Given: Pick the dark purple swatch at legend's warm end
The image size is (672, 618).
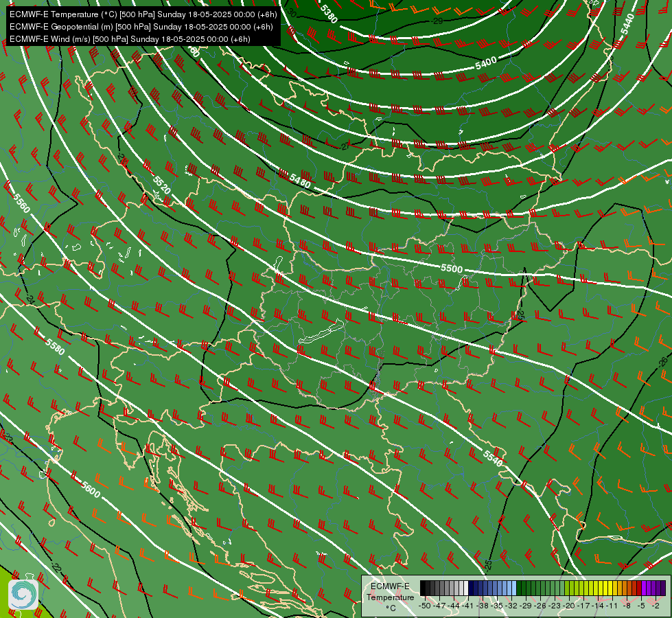Looking at the screenshot, I should (x=664, y=588).
